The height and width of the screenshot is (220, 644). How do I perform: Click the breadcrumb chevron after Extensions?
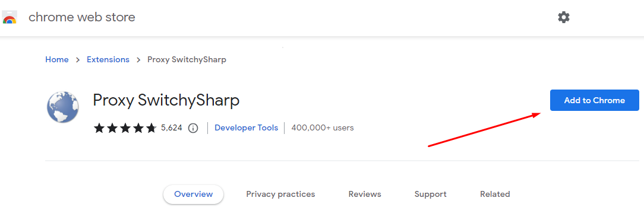[x=138, y=60]
